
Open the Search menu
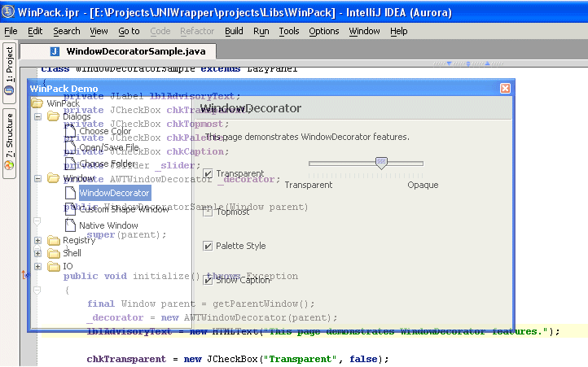[67, 31]
